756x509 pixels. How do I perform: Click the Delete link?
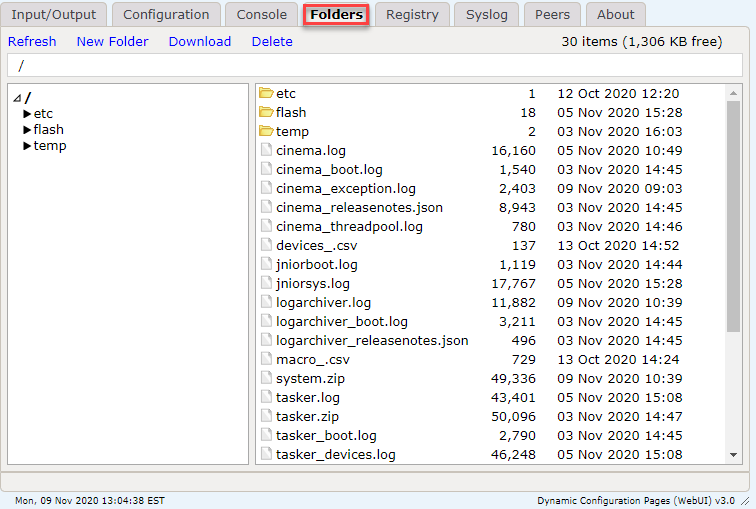[272, 41]
